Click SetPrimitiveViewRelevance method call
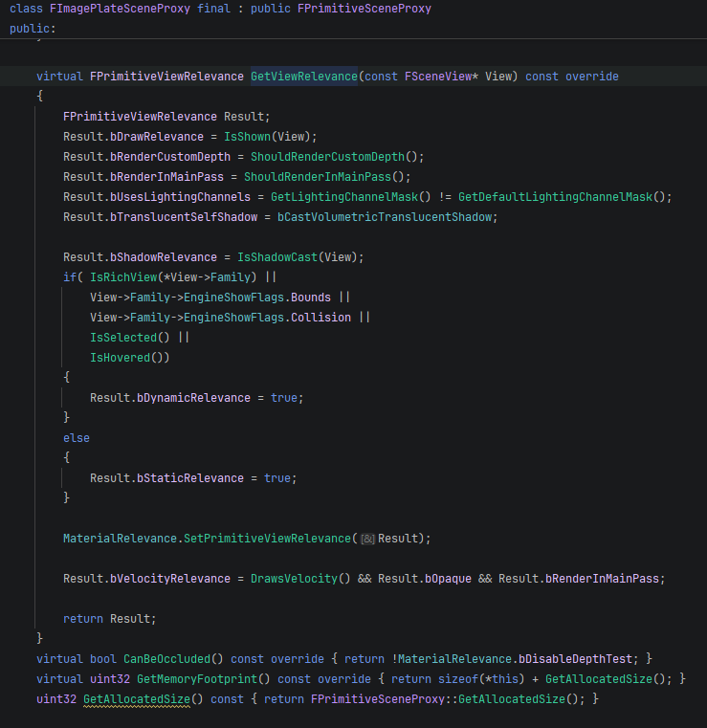The width and height of the screenshot is (707, 728). point(267,539)
